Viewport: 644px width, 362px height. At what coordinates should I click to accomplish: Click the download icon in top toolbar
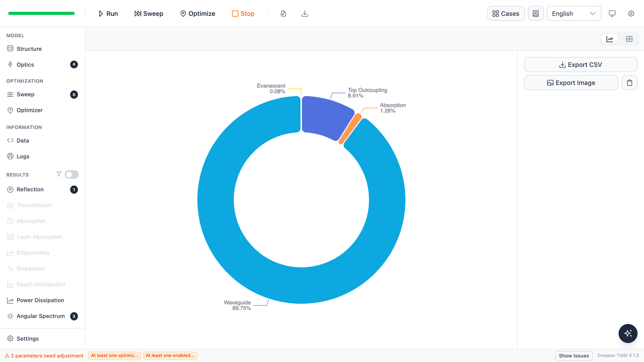tap(305, 13)
